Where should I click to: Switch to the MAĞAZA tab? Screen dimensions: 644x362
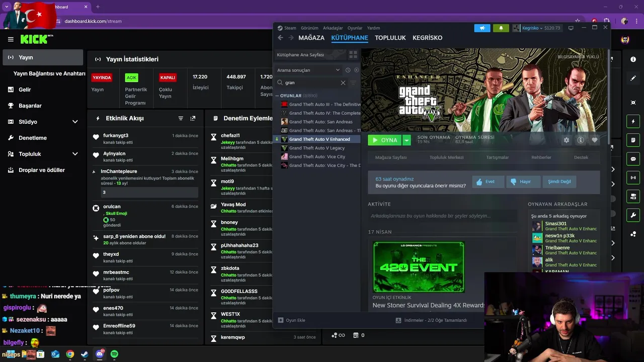[311, 38]
